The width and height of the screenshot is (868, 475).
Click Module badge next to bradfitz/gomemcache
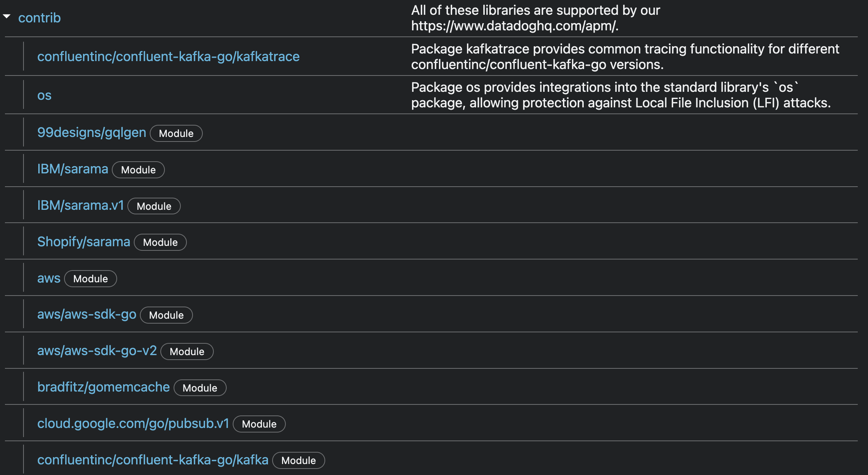coord(200,388)
